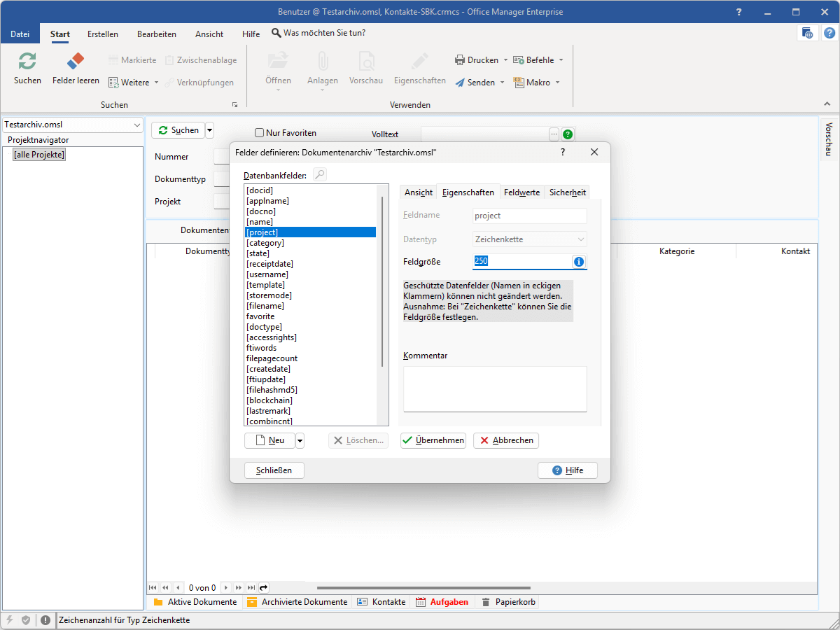Click the blue help icon in top-right corner
The width and height of the screenshot is (840, 630).
(829, 33)
